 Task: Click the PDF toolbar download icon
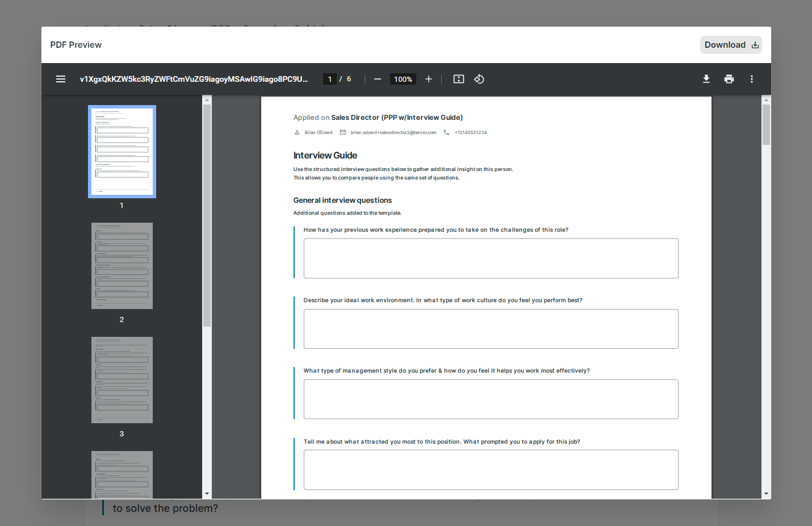[706, 79]
